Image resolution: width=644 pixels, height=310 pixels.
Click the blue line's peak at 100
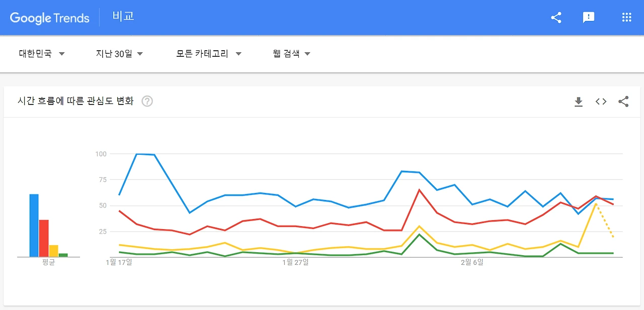tap(137, 154)
